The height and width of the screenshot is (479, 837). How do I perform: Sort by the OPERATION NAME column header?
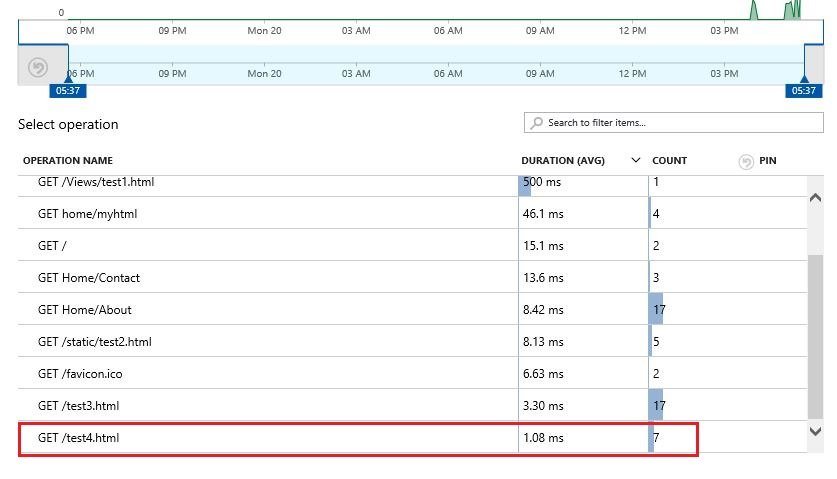click(x=68, y=161)
